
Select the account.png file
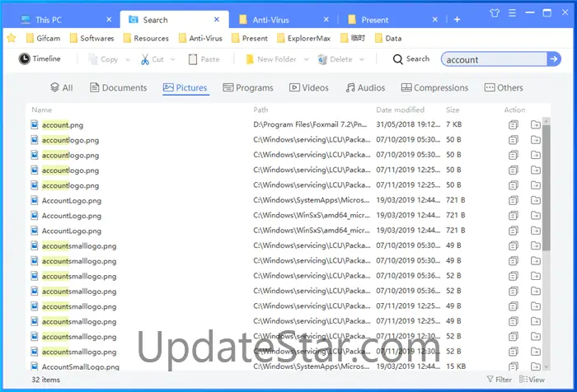[x=63, y=125]
